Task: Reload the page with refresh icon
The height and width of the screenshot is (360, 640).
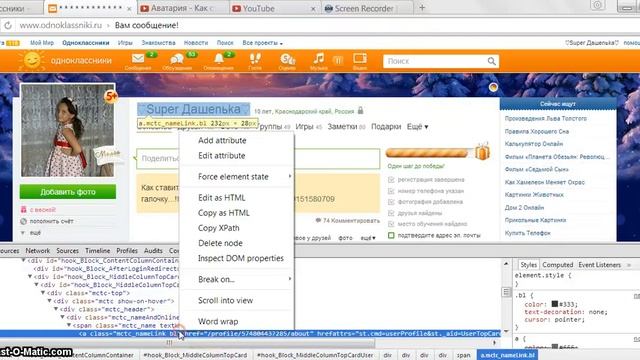Action: tap(8, 25)
